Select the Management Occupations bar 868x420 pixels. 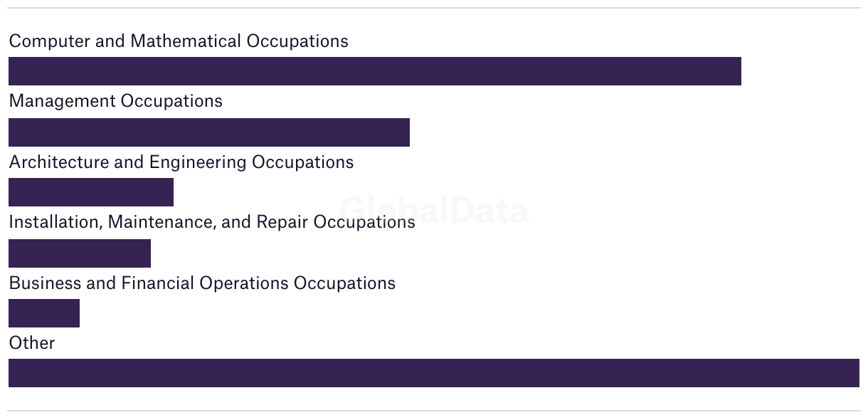tap(209, 132)
